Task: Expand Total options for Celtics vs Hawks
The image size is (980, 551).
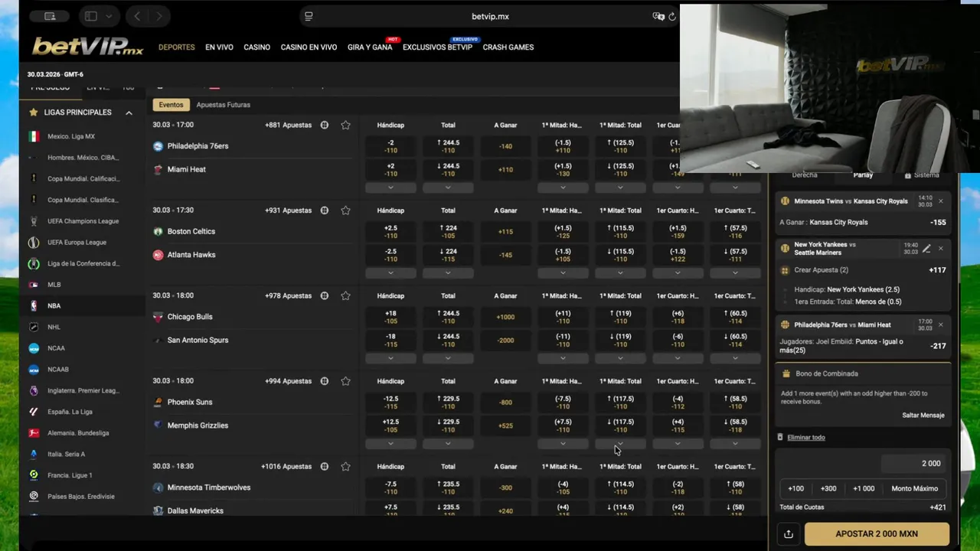Action: [x=448, y=272]
